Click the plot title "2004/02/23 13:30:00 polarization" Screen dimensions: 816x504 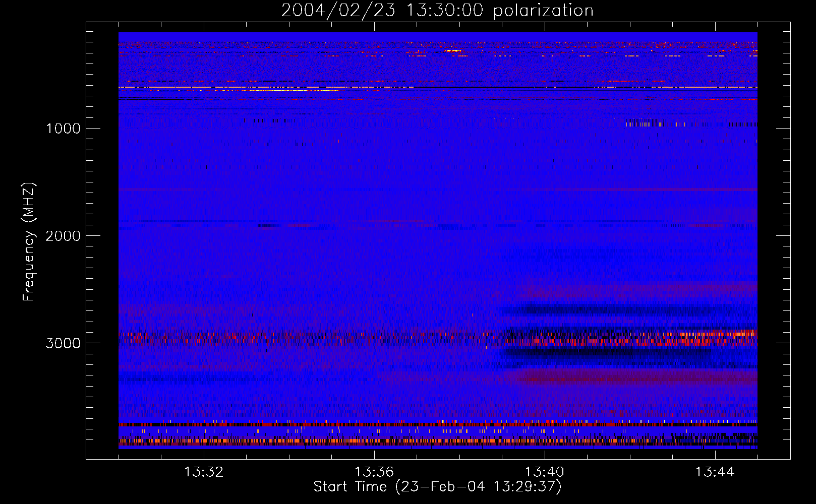coord(437,11)
